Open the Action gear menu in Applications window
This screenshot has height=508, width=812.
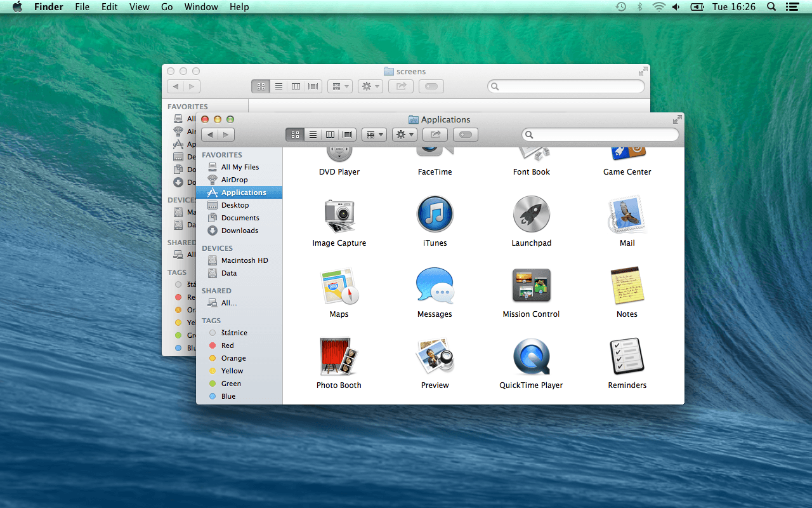point(405,135)
